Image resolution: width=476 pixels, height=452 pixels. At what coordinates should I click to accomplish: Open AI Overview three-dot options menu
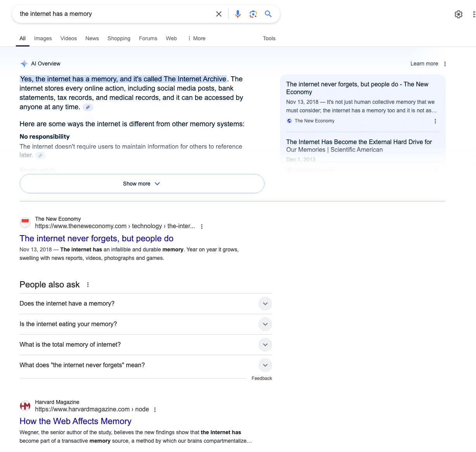tap(445, 64)
